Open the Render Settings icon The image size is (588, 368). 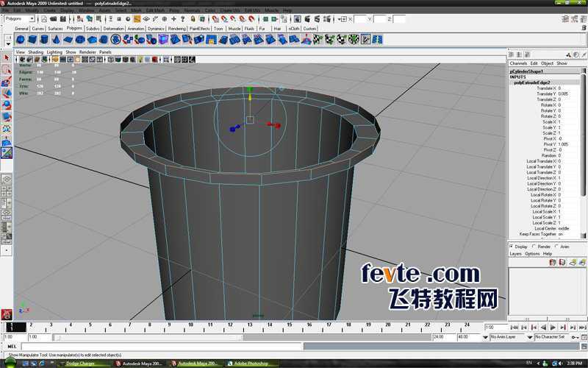(x=327, y=19)
